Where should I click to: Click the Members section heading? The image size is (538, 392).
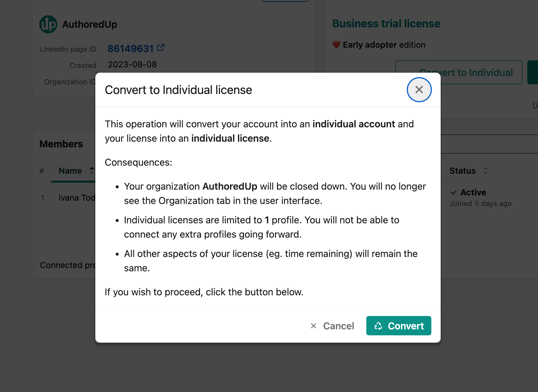[x=61, y=144]
